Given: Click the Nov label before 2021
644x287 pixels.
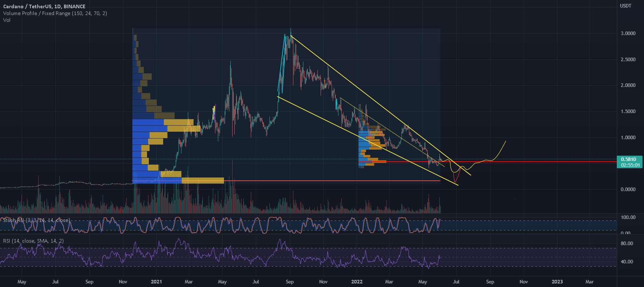Looking at the screenshot, I should 123,282.
